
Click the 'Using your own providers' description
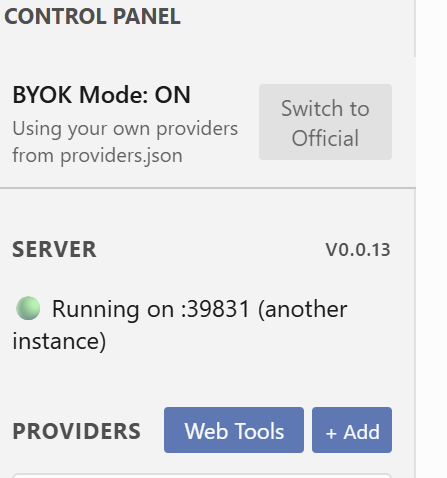tap(125, 129)
